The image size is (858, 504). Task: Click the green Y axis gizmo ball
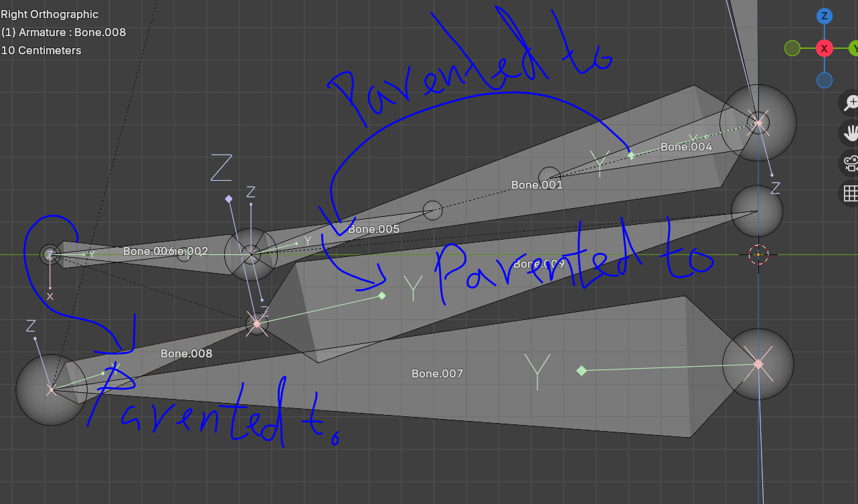tap(853, 48)
